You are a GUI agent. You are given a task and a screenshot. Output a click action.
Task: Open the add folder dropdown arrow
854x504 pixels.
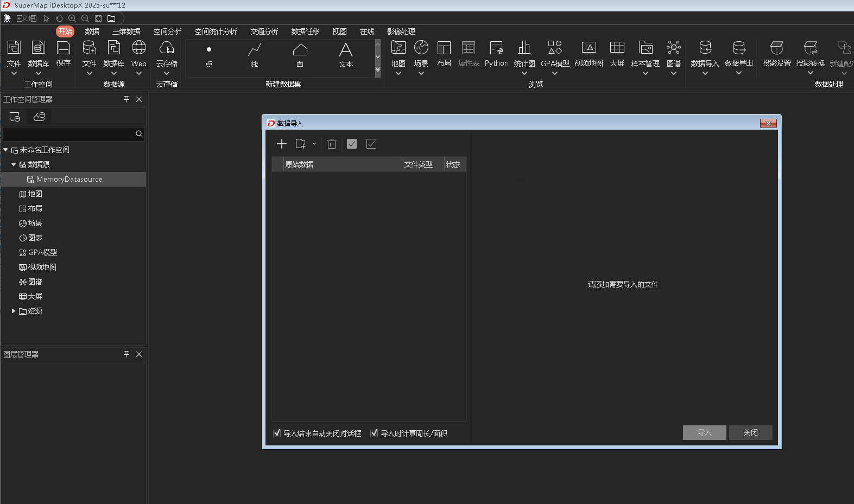(314, 144)
